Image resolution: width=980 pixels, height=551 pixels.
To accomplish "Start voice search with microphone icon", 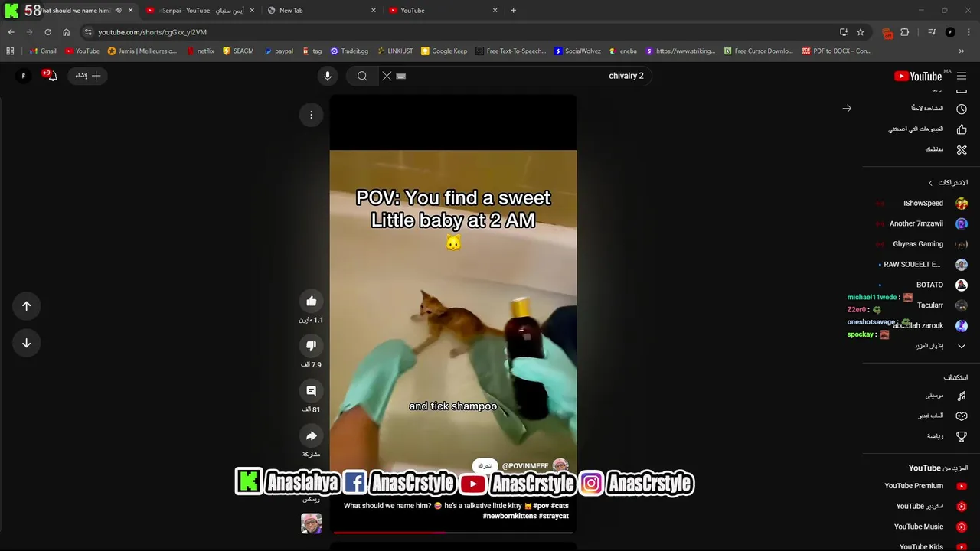I will [x=328, y=76].
